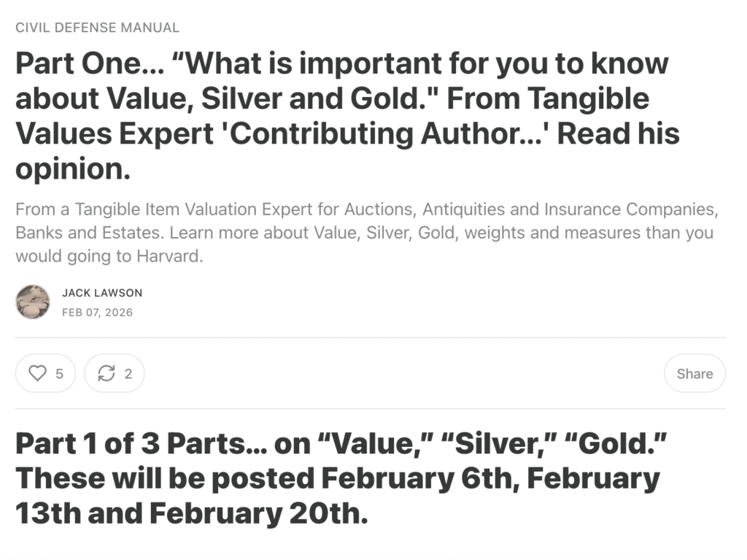The height and width of the screenshot is (560, 747).
Task: Visit the JACK LAWSON author profile name
Action: (x=102, y=292)
